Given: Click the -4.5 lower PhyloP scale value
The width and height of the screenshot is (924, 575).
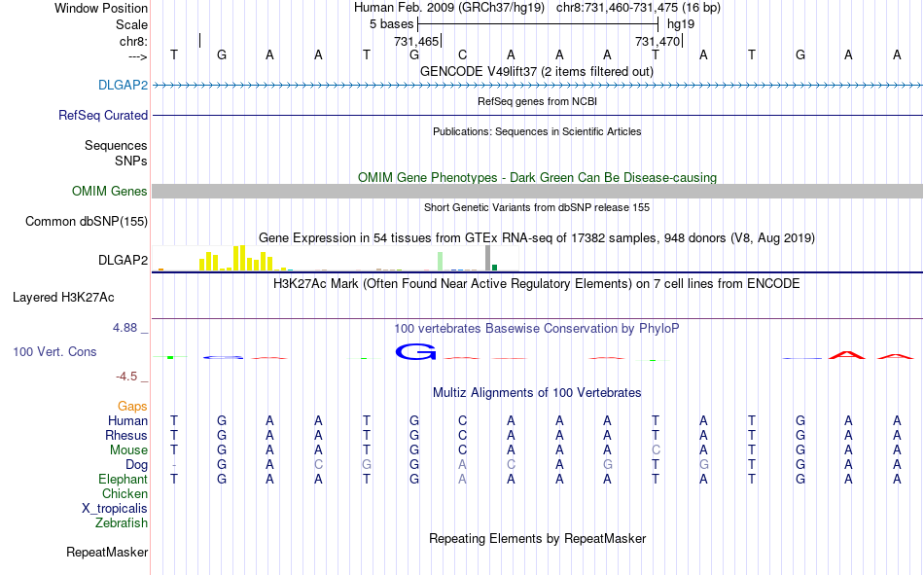Looking at the screenshot, I should (126, 377).
